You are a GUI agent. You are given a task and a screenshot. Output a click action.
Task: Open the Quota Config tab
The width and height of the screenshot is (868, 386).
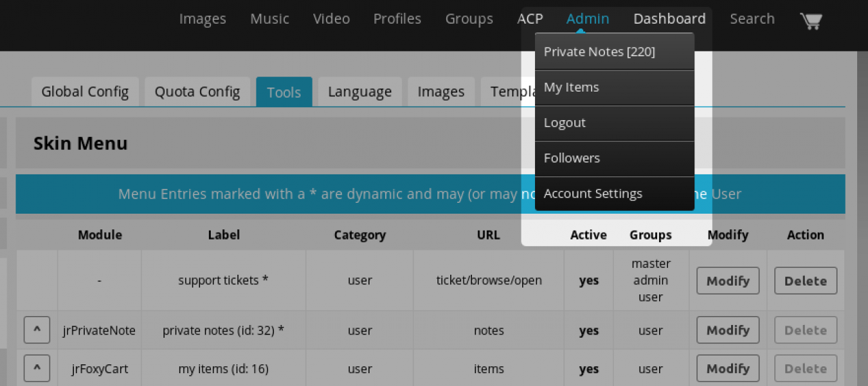[x=197, y=92]
